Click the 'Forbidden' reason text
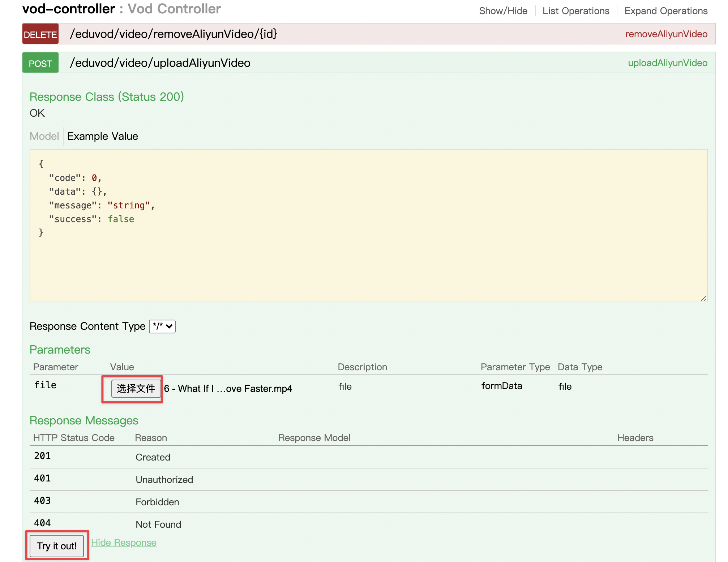728x562 pixels. (158, 502)
